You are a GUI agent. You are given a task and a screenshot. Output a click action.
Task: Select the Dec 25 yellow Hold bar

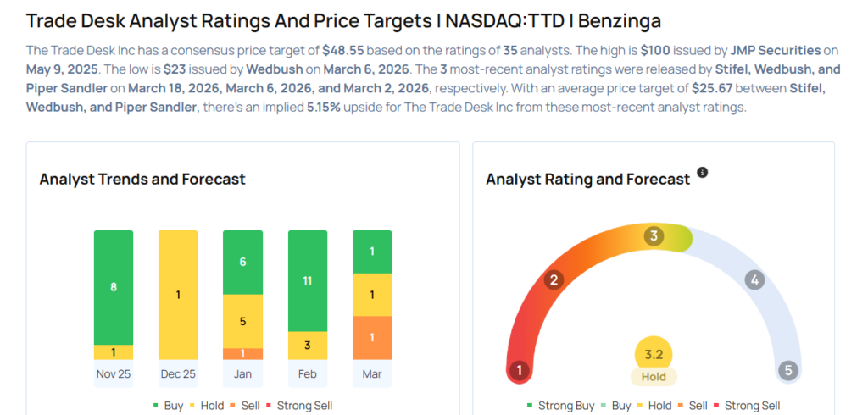pyautogui.click(x=178, y=295)
